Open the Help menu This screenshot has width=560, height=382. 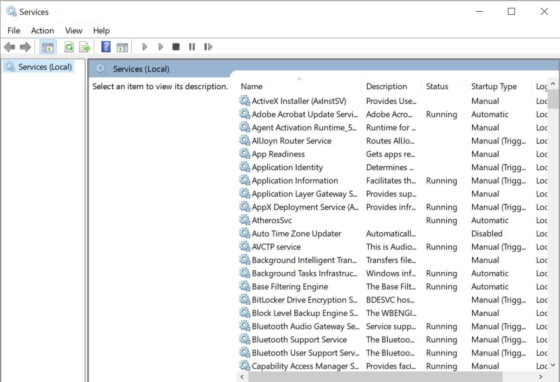101,31
